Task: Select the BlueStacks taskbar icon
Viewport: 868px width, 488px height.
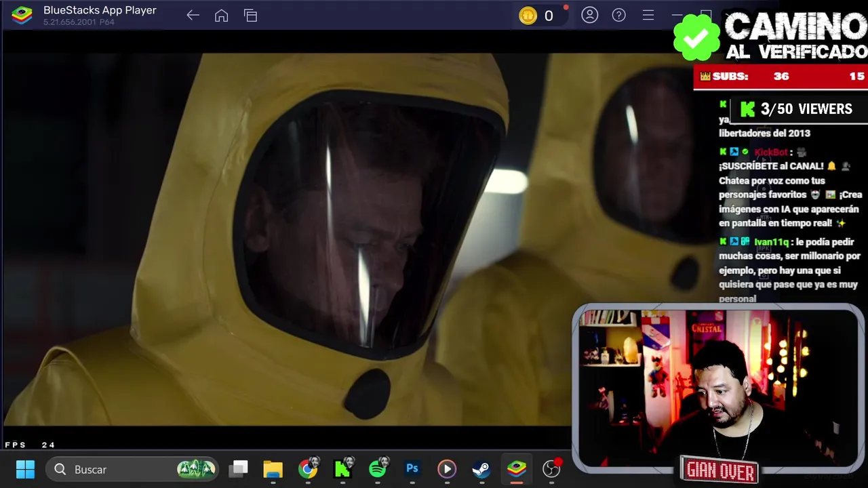Action: pyautogui.click(x=517, y=469)
